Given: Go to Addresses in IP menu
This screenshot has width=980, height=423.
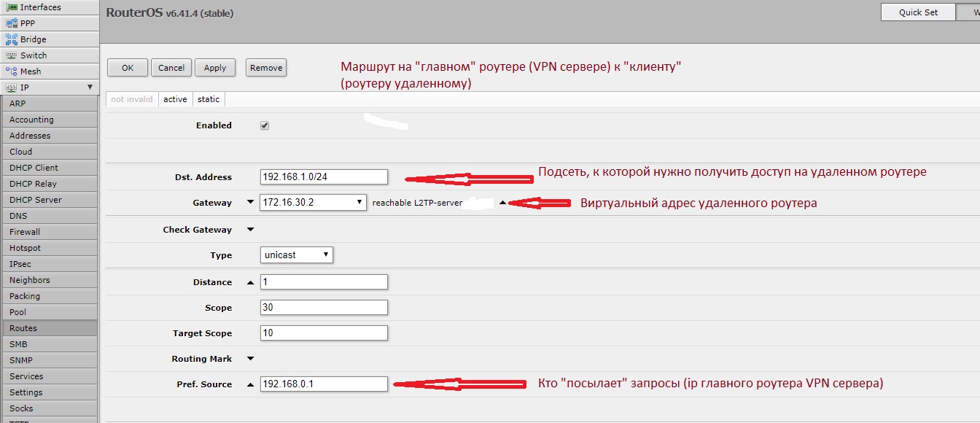Looking at the screenshot, I should 50,136.
